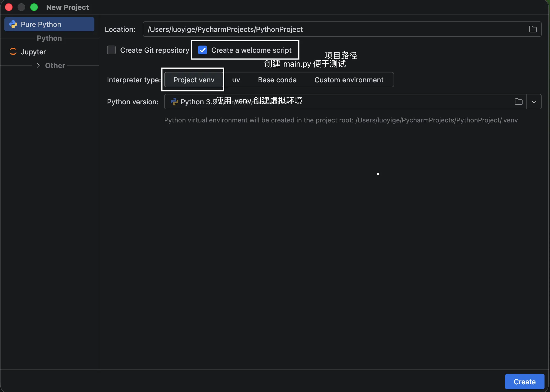
Task: Close the New Project window
Action: [9, 7]
